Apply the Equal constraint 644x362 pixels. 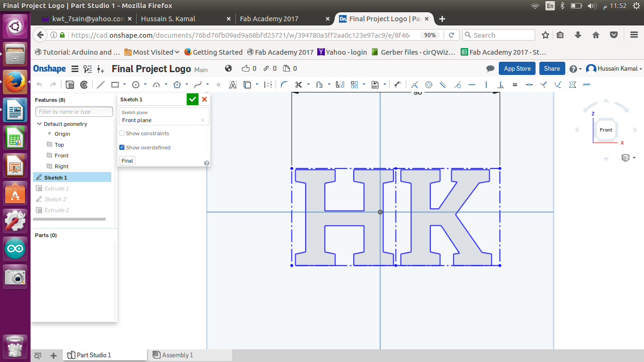pos(515,85)
